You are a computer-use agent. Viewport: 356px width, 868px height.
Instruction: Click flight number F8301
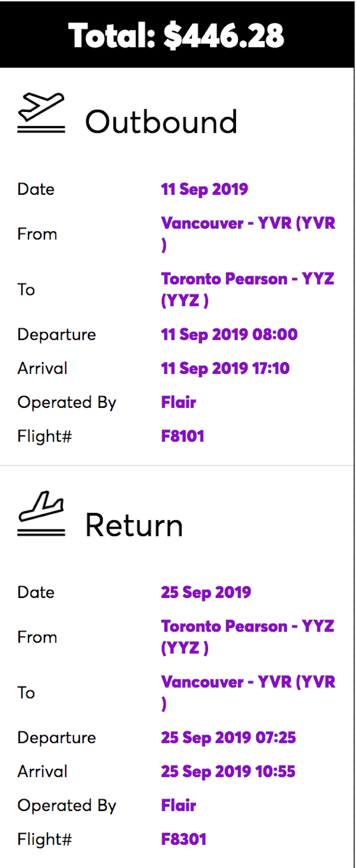[184, 840]
